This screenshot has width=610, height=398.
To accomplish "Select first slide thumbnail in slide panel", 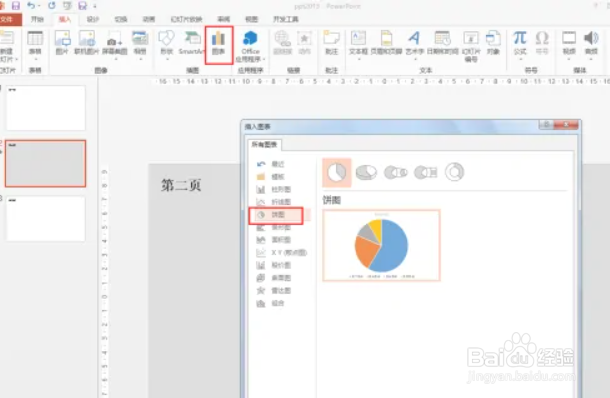I will tap(46, 108).
